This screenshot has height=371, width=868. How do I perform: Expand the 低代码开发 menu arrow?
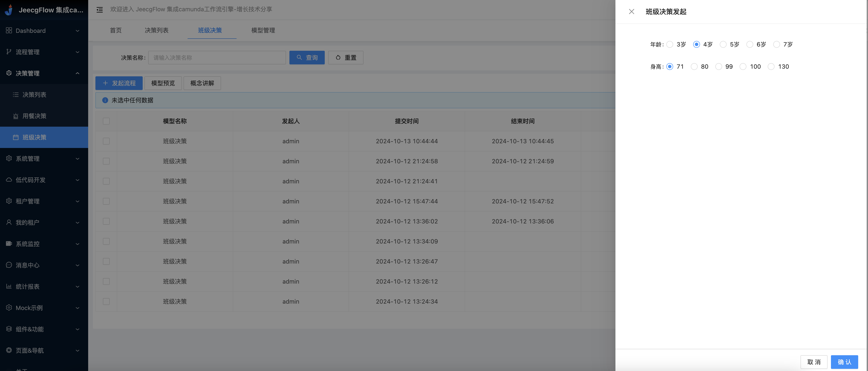pos(78,180)
